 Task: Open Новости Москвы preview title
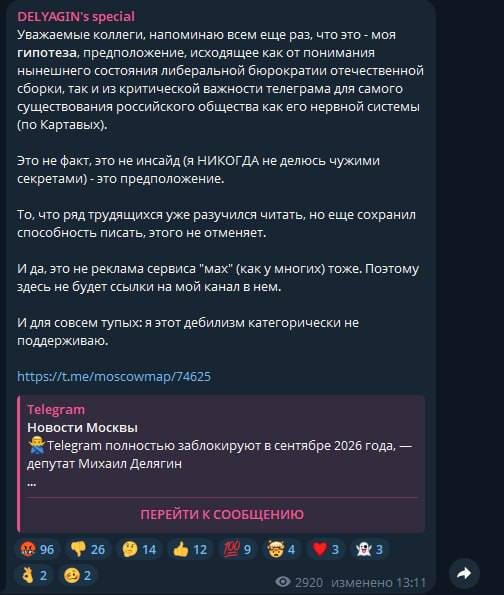pyautogui.click(x=82, y=427)
